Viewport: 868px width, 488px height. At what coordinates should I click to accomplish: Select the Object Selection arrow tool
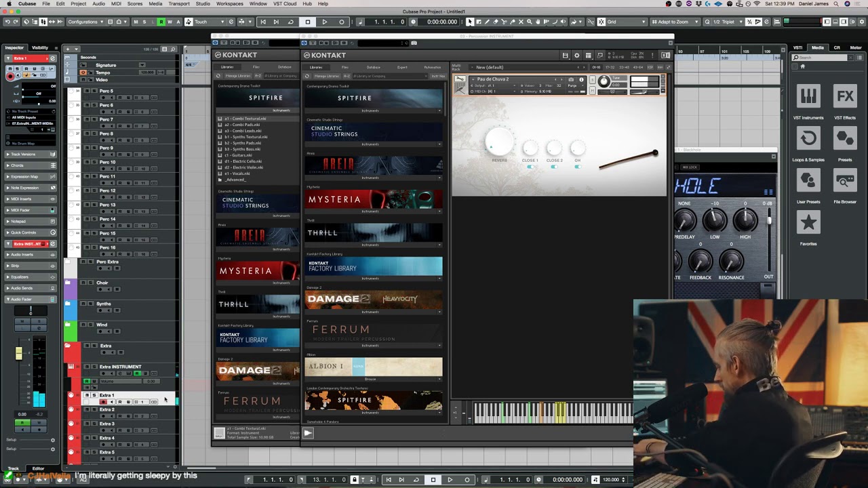point(469,22)
